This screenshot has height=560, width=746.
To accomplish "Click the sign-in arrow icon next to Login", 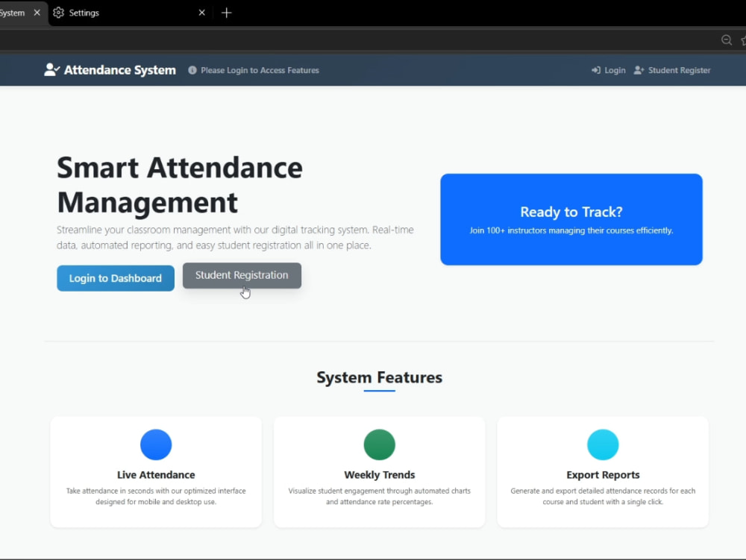I will [x=595, y=70].
